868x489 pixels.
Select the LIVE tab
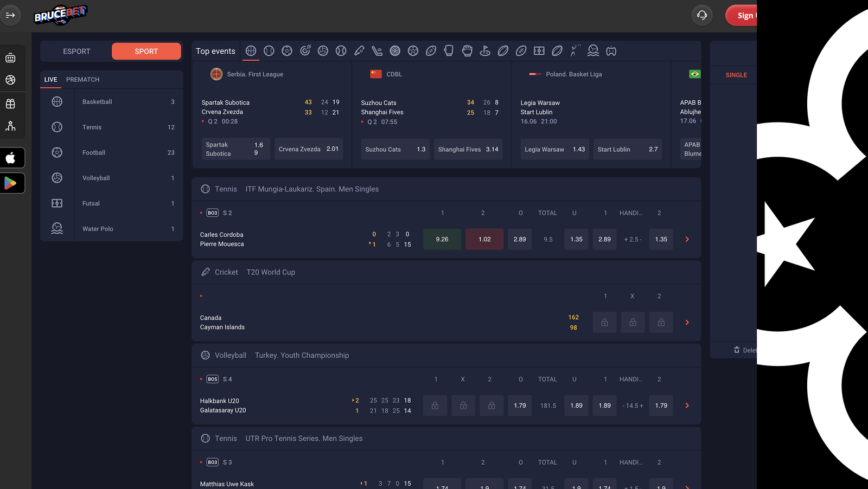(x=50, y=80)
